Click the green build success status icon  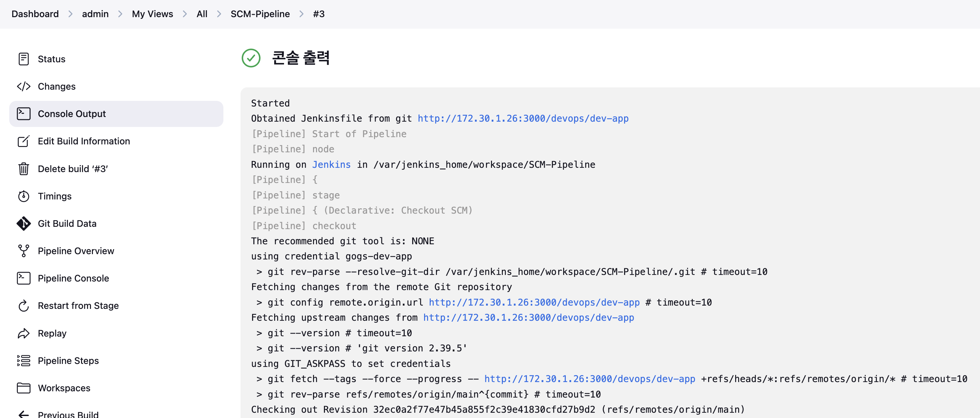point(251,58)
